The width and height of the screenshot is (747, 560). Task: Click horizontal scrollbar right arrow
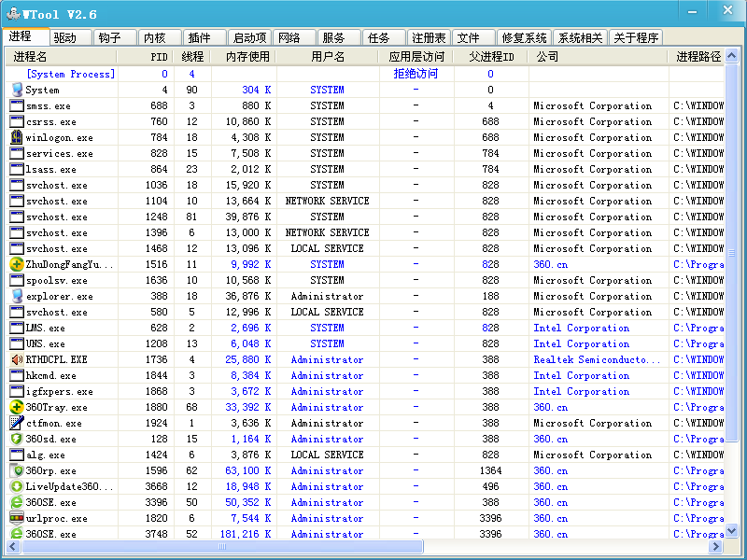click(715, 546)
